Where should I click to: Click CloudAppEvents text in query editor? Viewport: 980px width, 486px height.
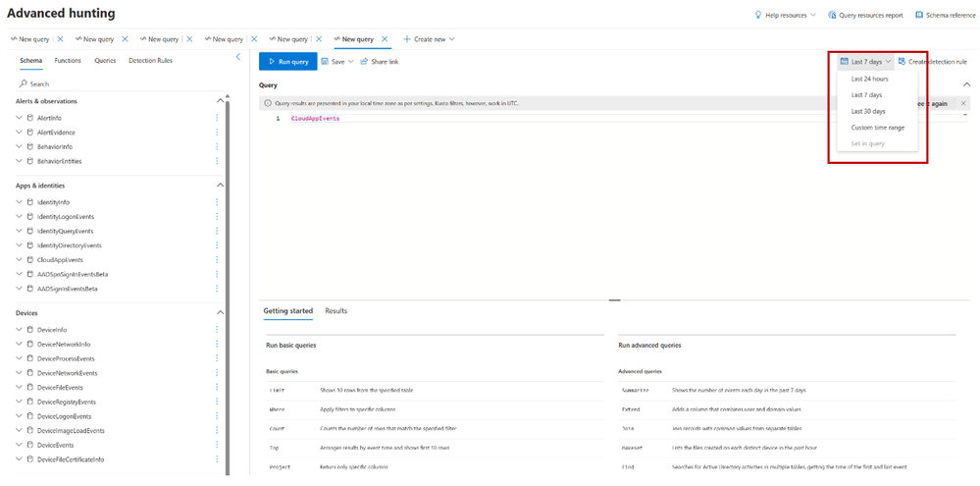pos(315,118)
